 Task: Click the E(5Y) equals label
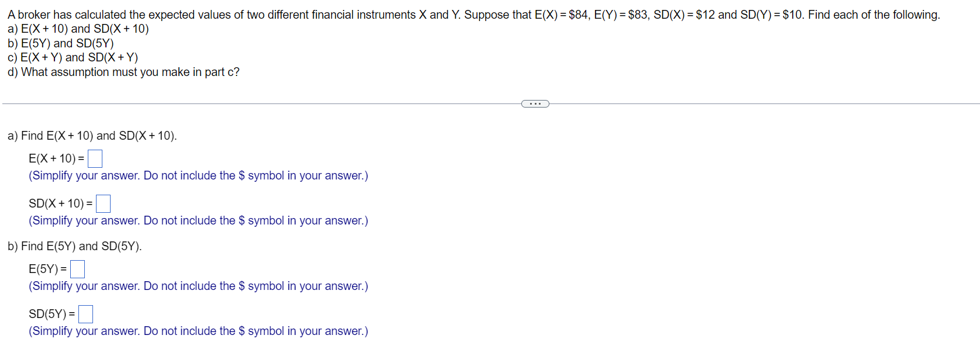(48, 269)
